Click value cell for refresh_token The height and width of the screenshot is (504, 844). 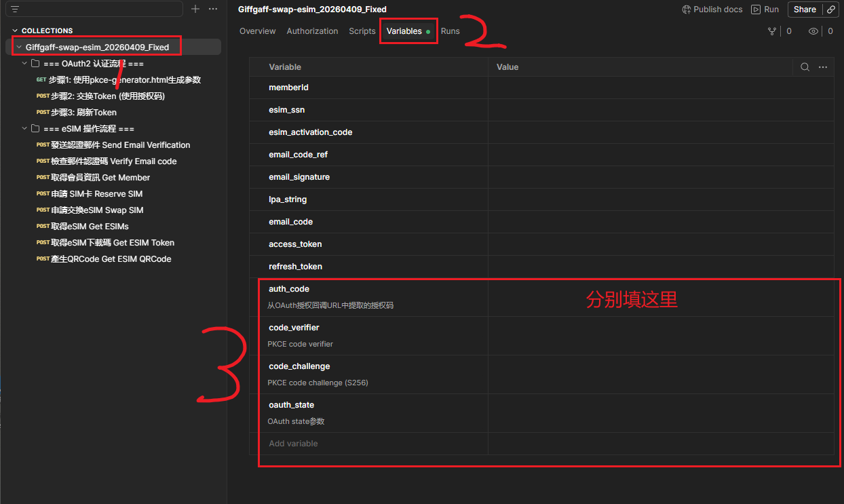[661, 267]
